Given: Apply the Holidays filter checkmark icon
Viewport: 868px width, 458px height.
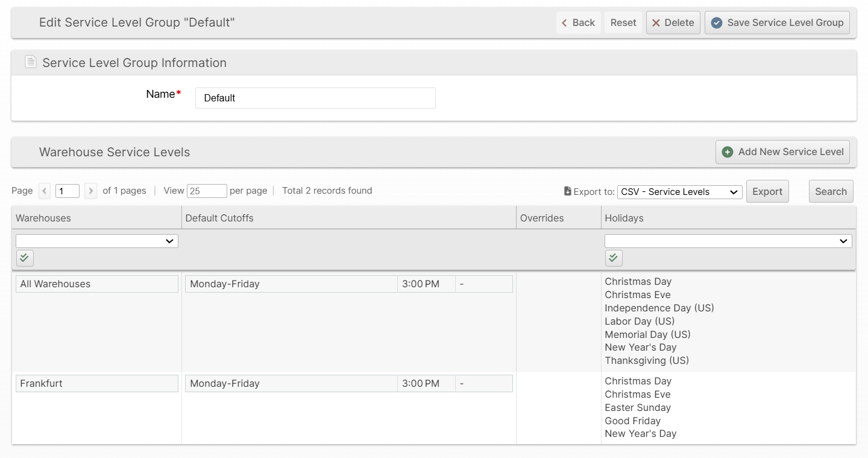Looking at the screenshot, I should coord(614,258).
